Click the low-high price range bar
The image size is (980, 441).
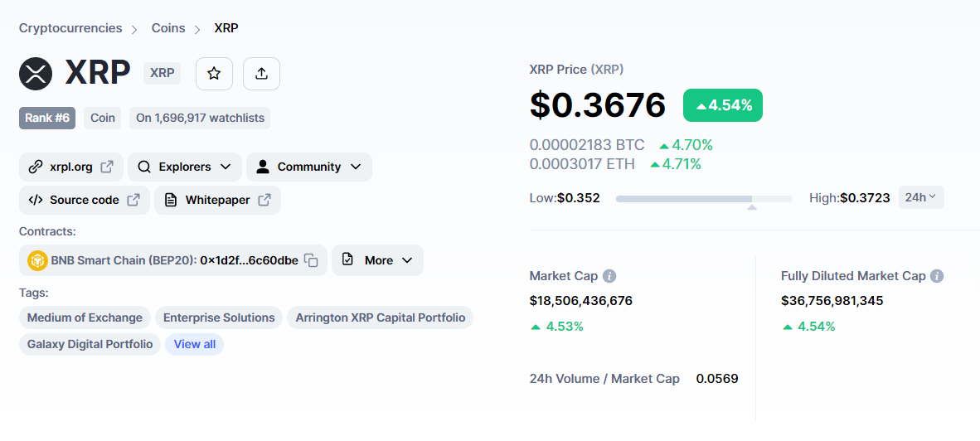703,199
